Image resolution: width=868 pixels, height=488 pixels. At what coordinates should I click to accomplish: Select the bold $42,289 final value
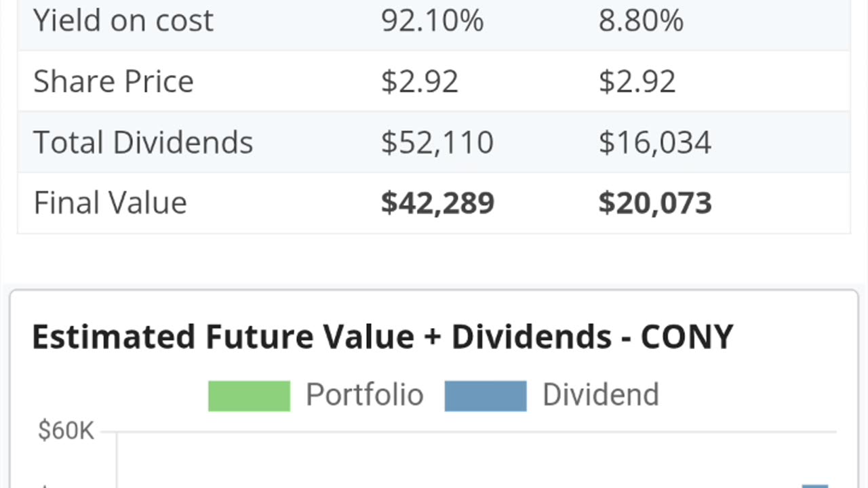(438, 203)
